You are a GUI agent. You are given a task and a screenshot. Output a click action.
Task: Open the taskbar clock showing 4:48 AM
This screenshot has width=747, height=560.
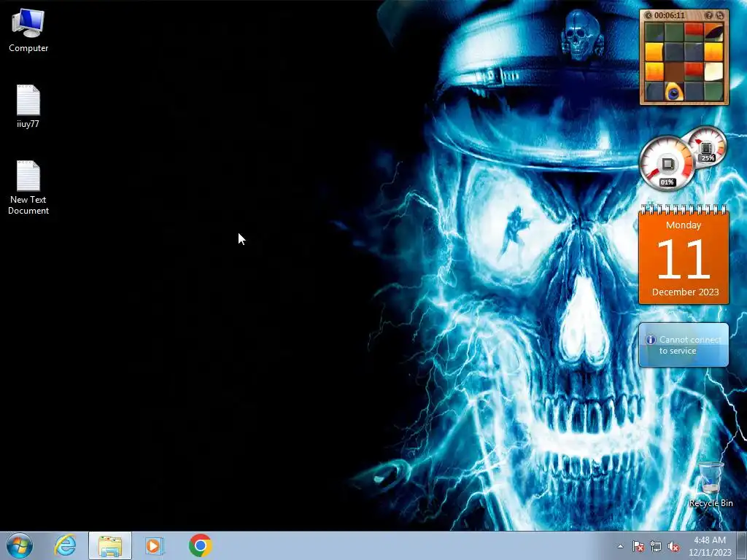(710, 546)
